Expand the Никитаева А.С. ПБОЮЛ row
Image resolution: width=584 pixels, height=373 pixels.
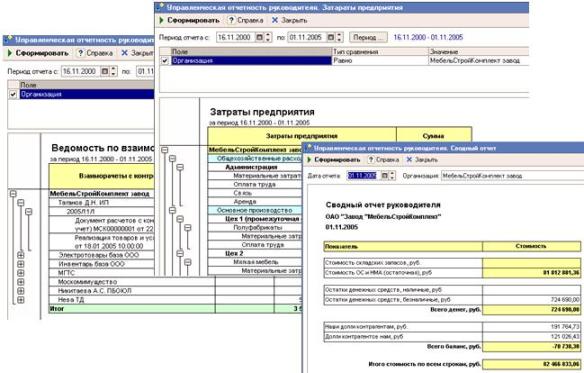point(21,291)
